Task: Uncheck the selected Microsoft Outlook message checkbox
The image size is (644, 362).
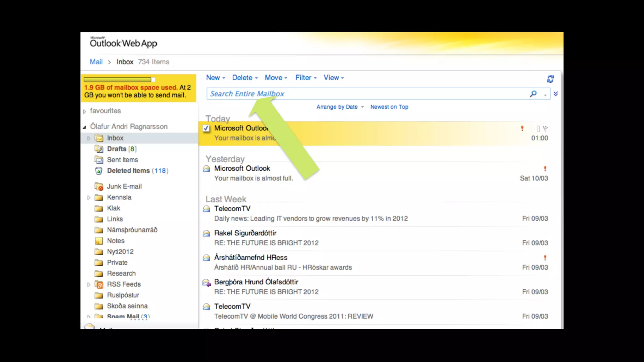Action: pos(206,128)
